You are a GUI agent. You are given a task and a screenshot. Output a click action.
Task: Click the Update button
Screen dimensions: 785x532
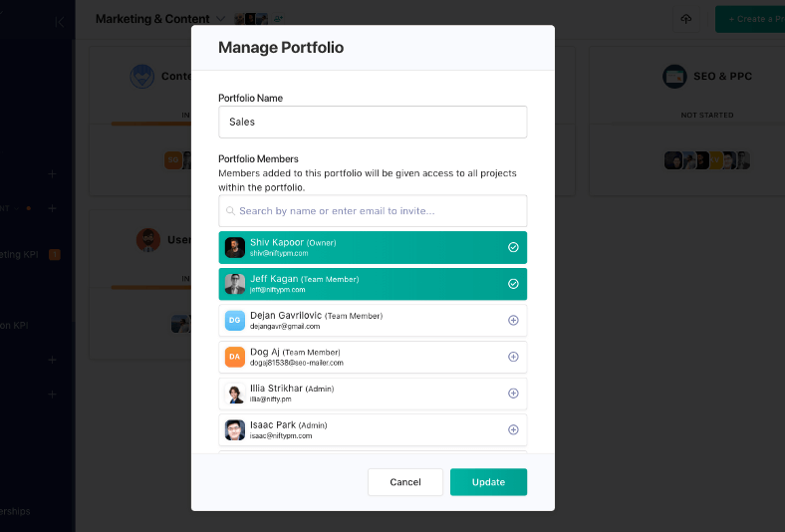click(x=488, y=482)
